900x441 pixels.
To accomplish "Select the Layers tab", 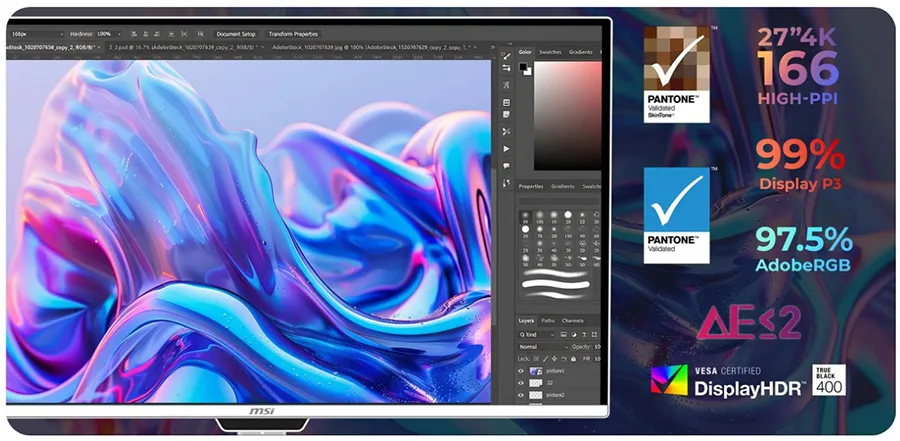I will tap(526, 320).
